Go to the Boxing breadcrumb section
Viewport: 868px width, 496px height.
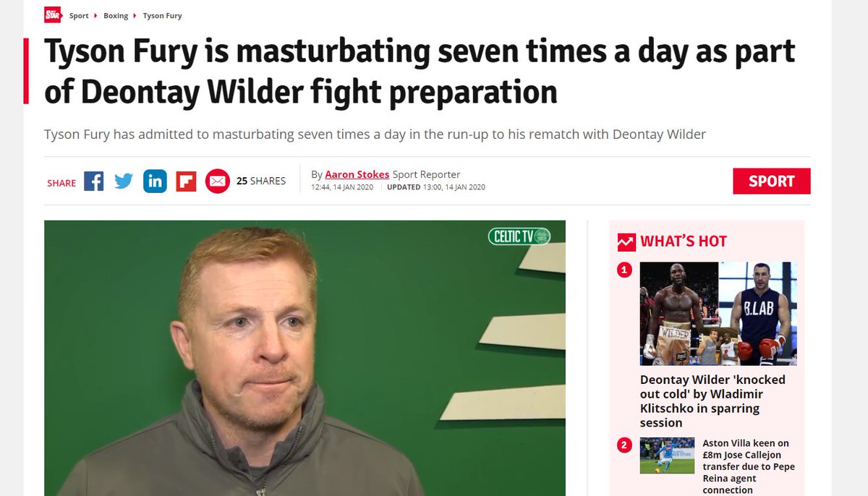pos(116,16)
